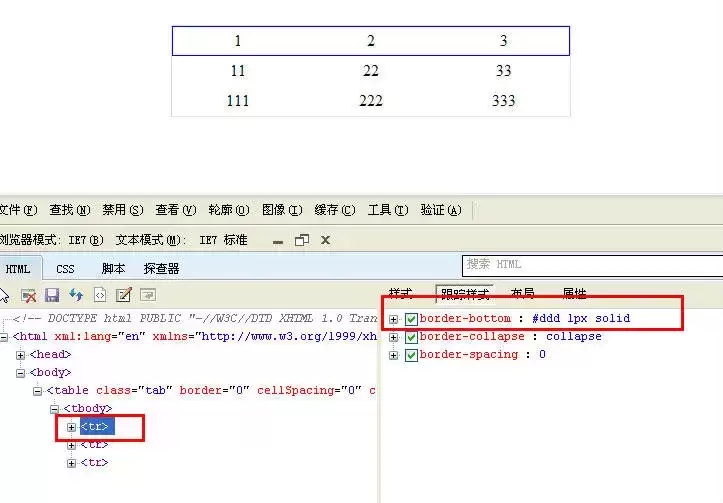Image resolution: width=723 pixels, height=503 pixels.
Task: Minimize the developer tools panel
Action: click(x=278, y=241)
